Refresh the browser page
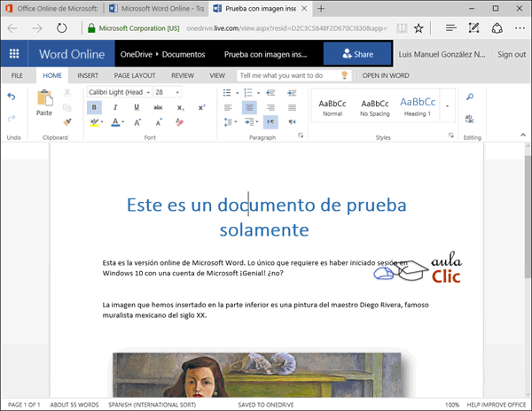This screenshot has height=411, width=532. tap(61, 27)
